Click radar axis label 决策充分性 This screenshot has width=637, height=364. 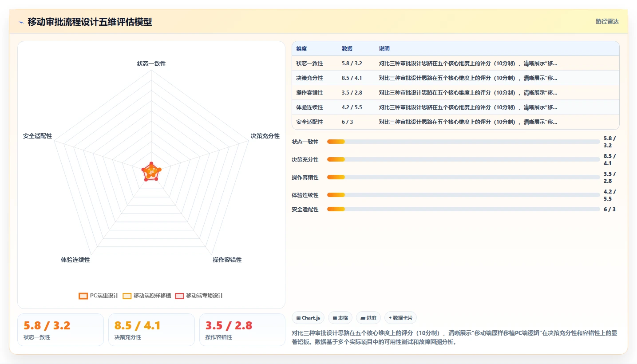(265, 136)
